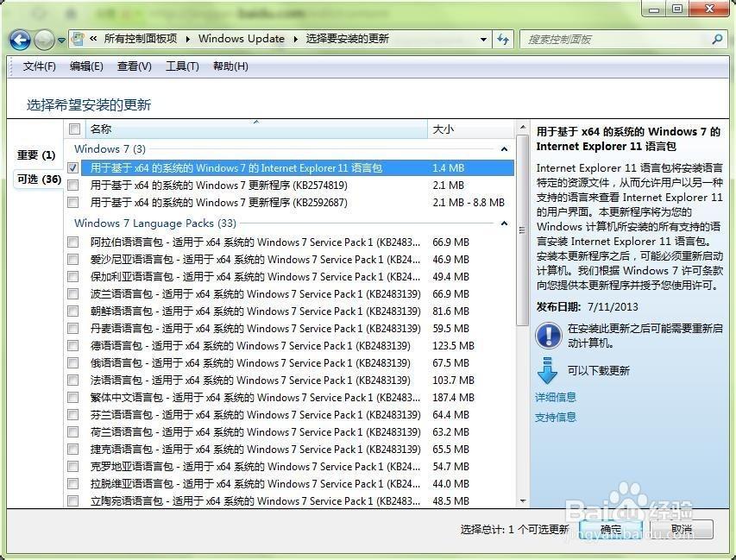Image resolution: width=736 pixels, height=560 pixels.
Task: Open the 编辑(E) menu
Action: tap(86, 66)
